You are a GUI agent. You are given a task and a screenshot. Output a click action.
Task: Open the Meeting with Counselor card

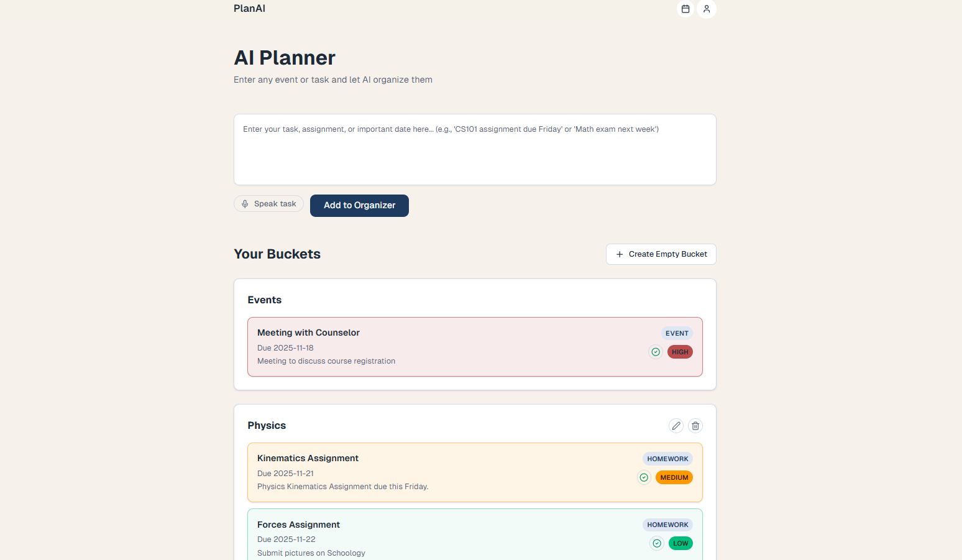[435, 347]
